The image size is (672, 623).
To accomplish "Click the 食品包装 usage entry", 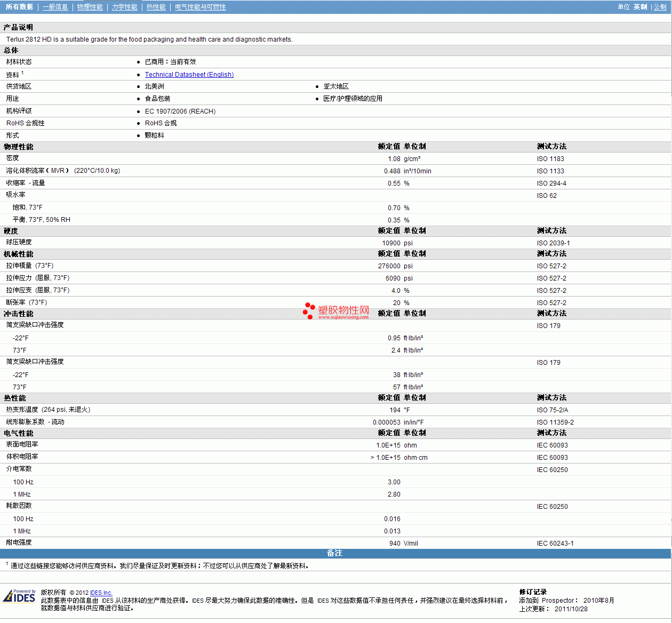I will tap(158, 99).
